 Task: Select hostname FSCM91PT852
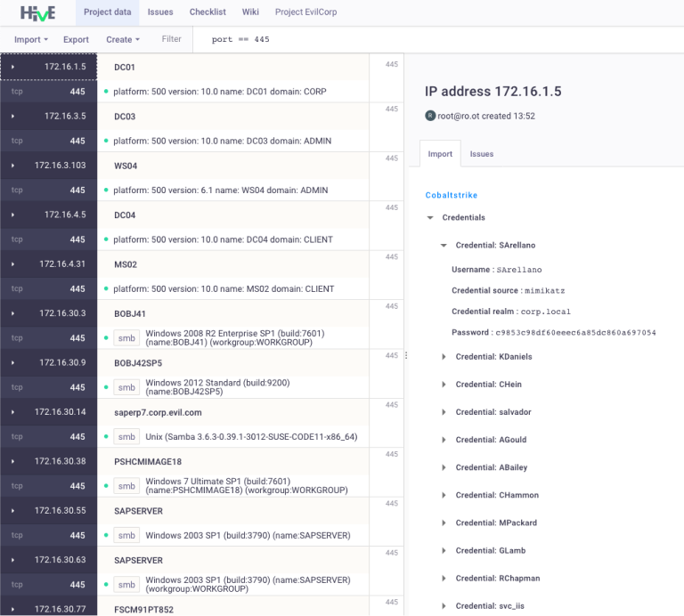(x=144, y=610)
